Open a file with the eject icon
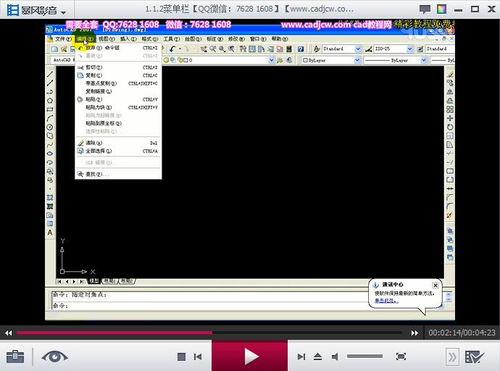The image size is (500, 371). tap(318, 357)
